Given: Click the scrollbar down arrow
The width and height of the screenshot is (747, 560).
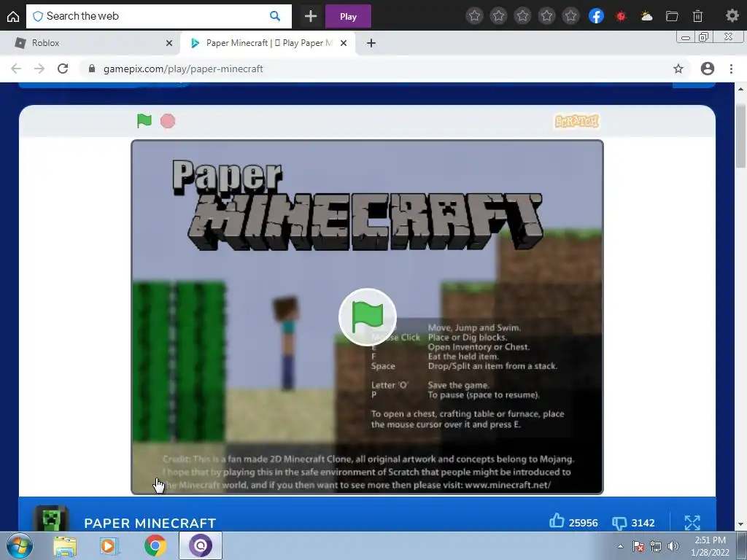Looking at the screenshot, I should 740,525.
